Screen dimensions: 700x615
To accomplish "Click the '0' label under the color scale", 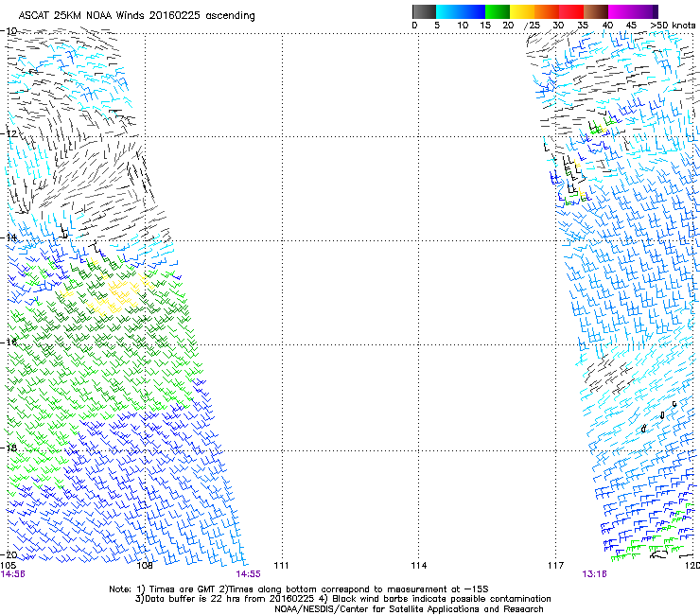I will (x=414, y=26).
